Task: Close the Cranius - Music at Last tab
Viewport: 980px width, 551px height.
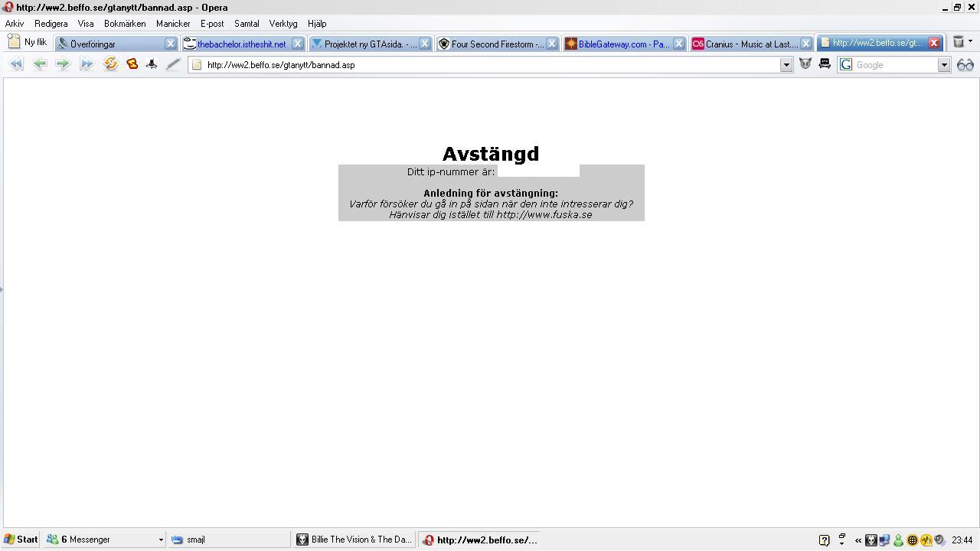Action: [805, 44]
